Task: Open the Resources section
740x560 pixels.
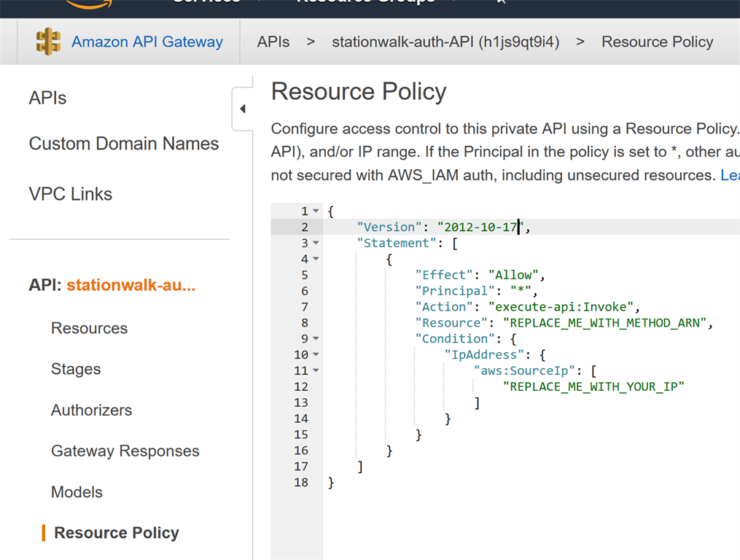Action: (89, 328)
